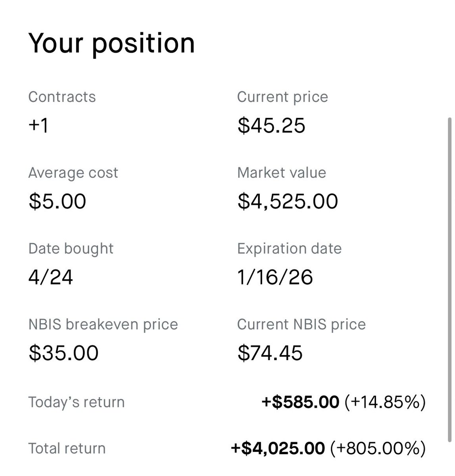The image size is (455, 476).
Task: Click the +$4,025.00 total return amount
Action: (x=278, y=448)
